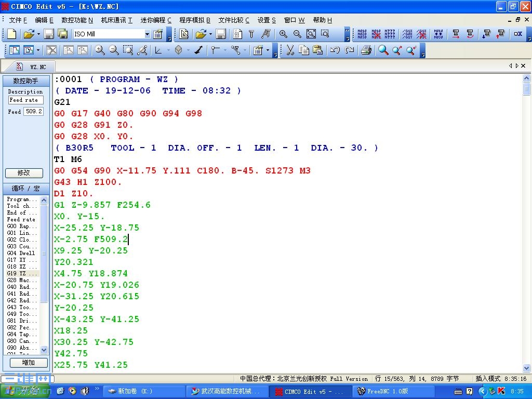Screen dimensions: 532x399
Task: Click the N??? block number icon
Action: click(390, 34)
